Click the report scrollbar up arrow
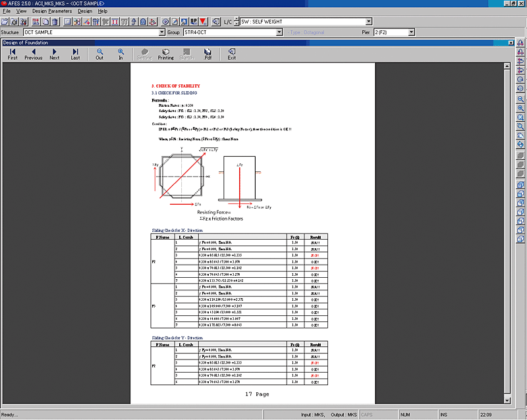527x420 pixels. point(507,66)
